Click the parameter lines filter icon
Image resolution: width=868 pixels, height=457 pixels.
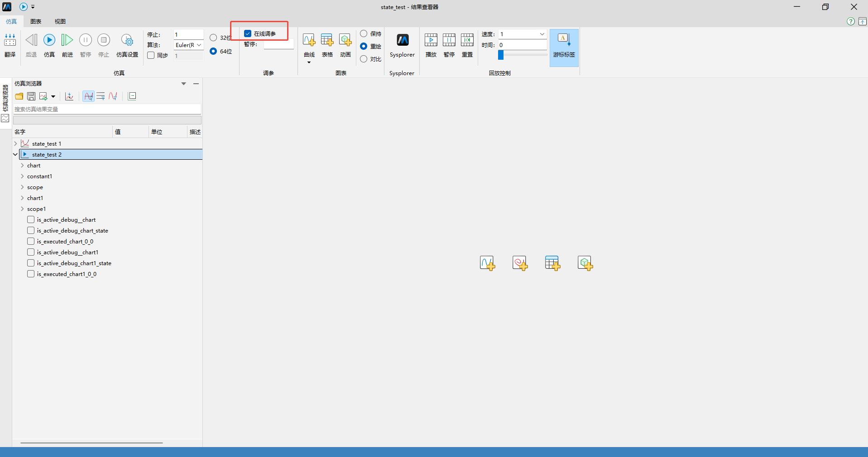(101, 96)
